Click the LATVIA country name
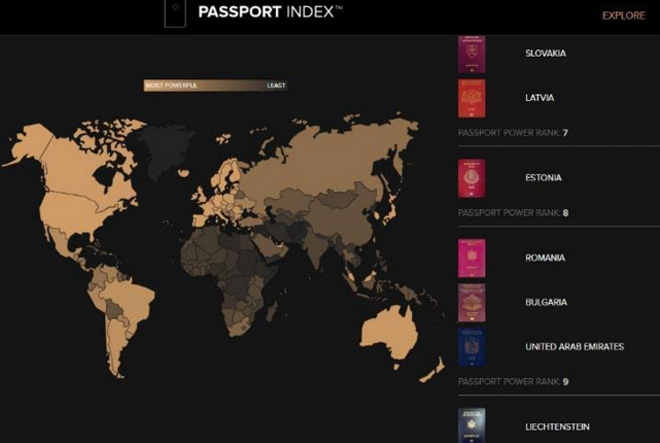The width and height of the screenshot is (660, 443). [540, 98]
